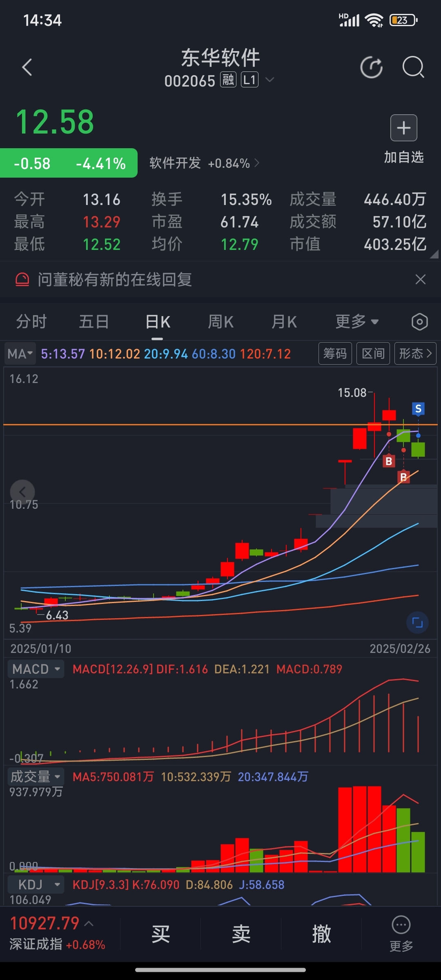Open chart settings hexagon icon
The height and width of the screenshot is (980, 441).
pos(419,322)
